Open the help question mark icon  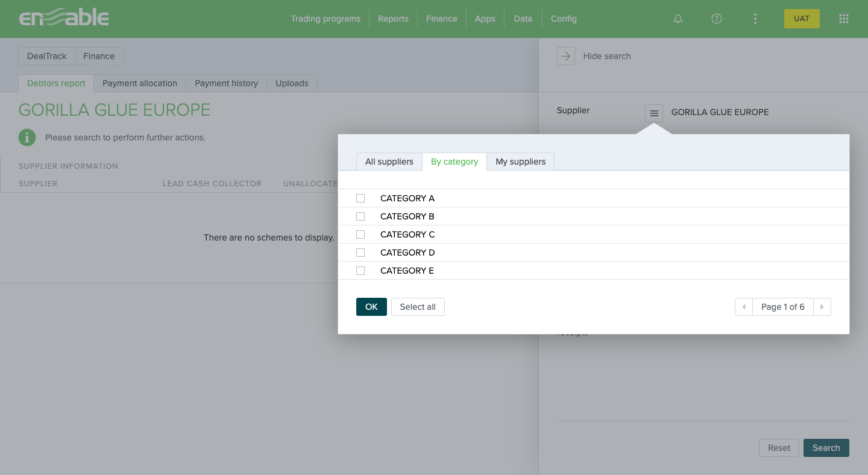717,19
